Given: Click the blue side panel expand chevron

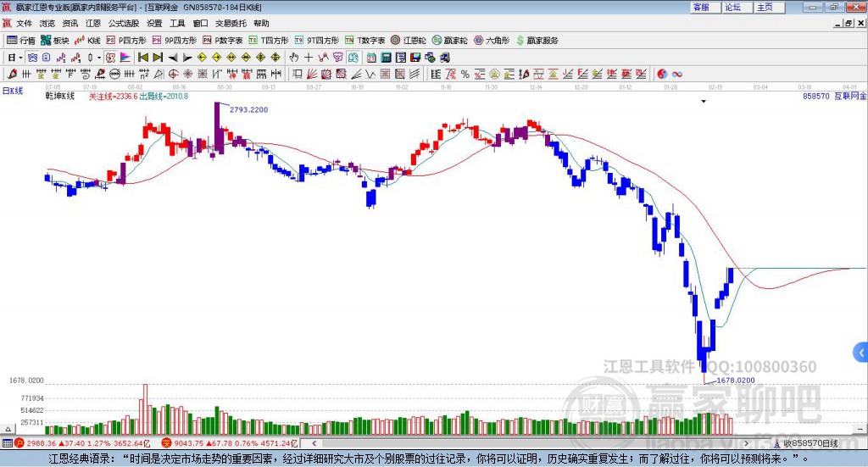Looking at the screenshot, I should pos(861,353).
